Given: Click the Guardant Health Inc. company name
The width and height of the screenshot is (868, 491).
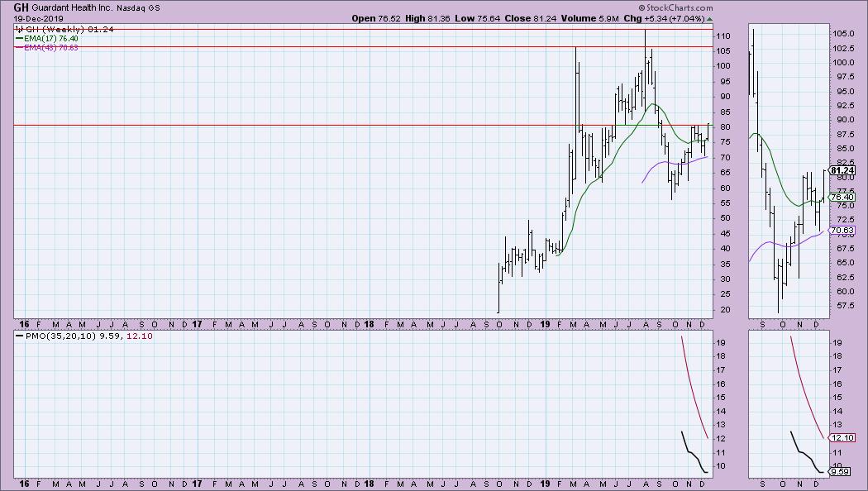Looking at the screenshot, I should 72,8.
